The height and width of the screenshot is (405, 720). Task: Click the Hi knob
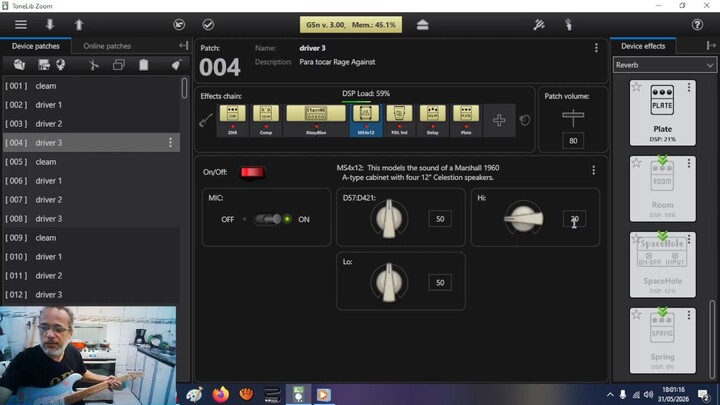pos(523,219)
